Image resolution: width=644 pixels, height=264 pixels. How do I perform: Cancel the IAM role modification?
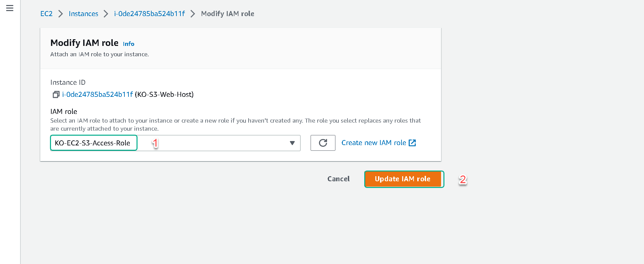[338, 179]
